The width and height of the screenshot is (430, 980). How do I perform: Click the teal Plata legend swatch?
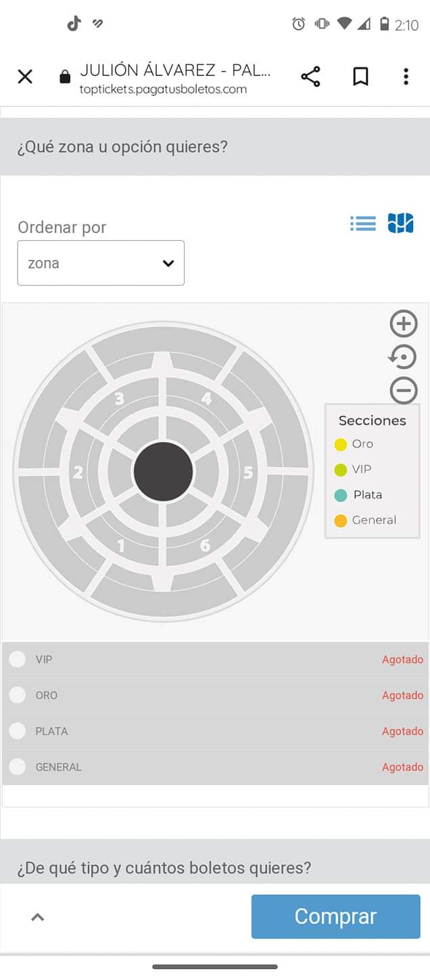tap(341, 495)
